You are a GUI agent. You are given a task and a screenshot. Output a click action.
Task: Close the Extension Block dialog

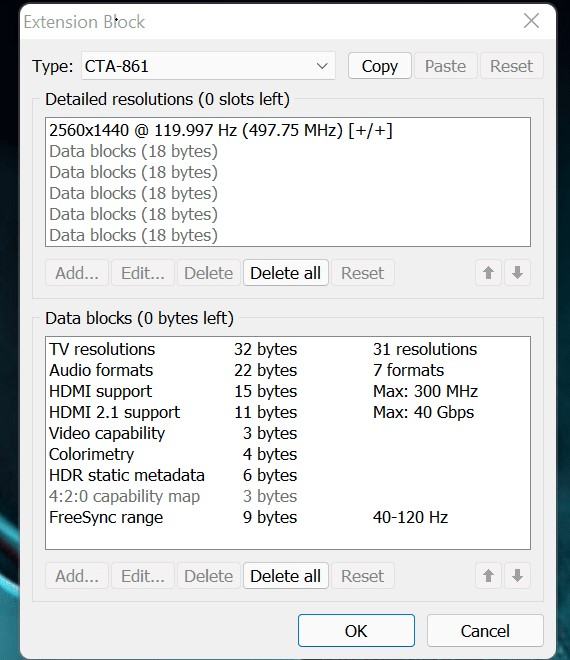(531, 20)
